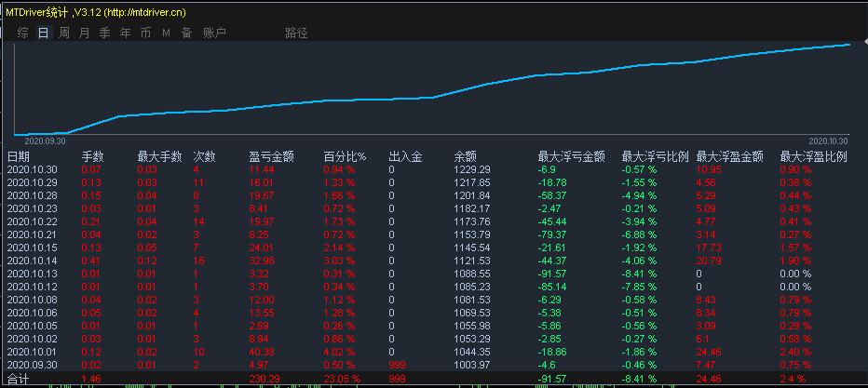This screenshot has width=868, height=388.
Task: Click the 最大浮亏金额 column header
Action: 571,157
